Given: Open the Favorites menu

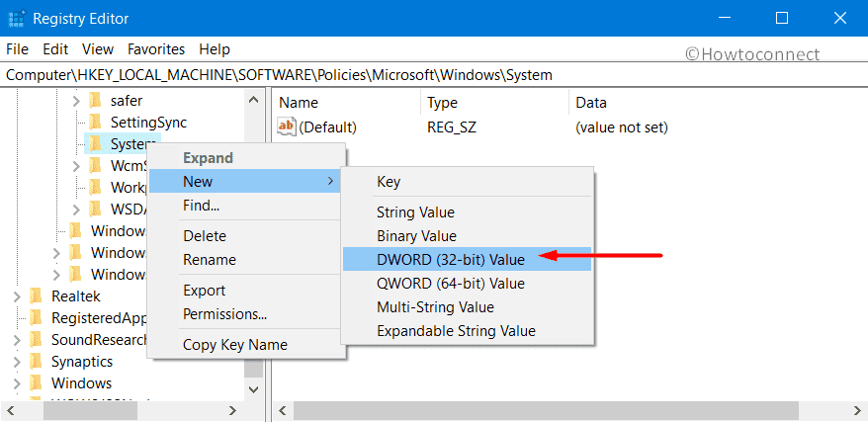Looking at the screenshot, I should (x=156, y=49).
